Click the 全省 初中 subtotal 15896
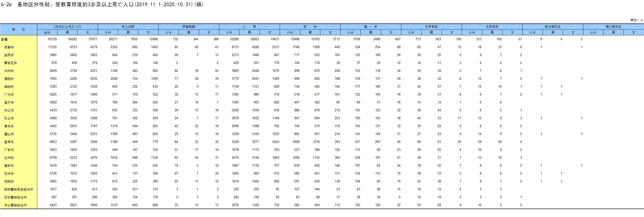 pos(295,39)
